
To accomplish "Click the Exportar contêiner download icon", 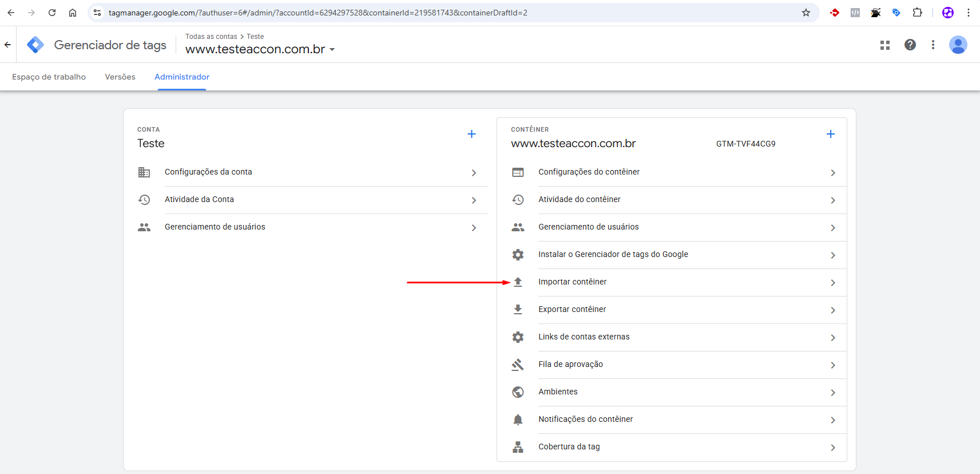I will 518,310.
